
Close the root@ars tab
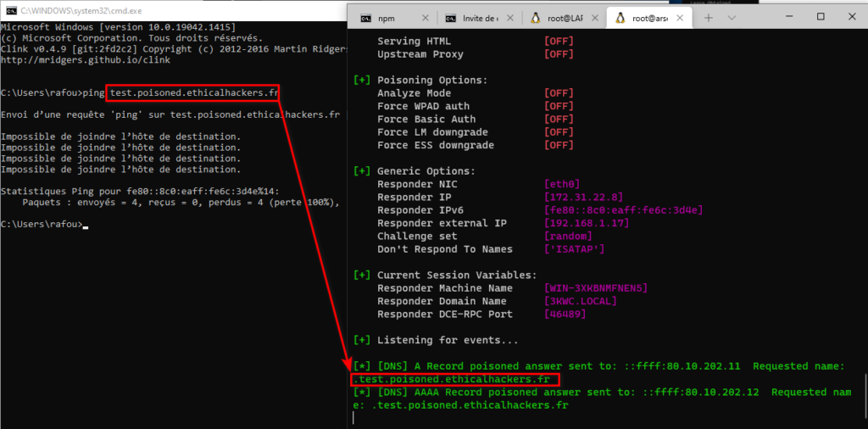(679, 19)
